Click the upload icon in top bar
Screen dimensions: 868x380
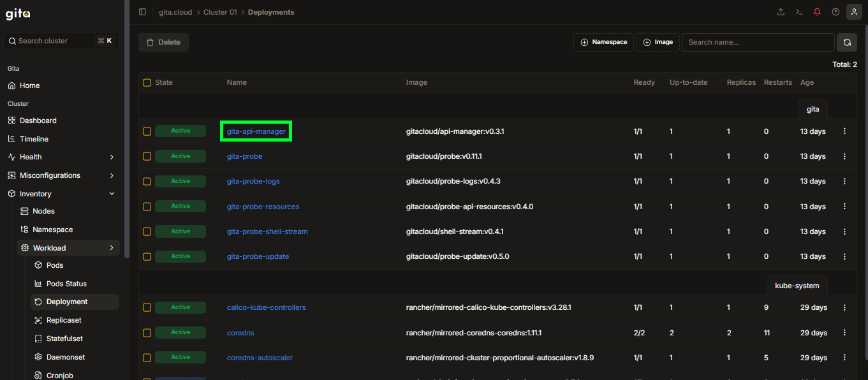(x=781, y=12)
